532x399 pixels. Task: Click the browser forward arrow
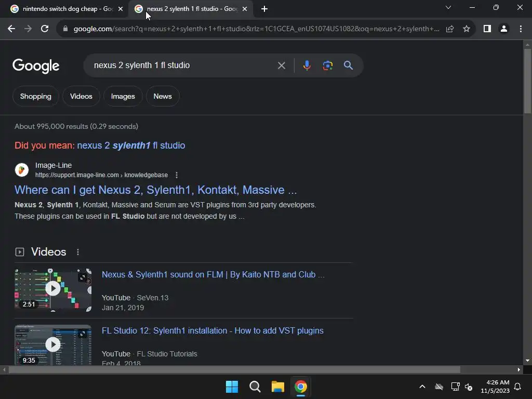click(28, 29)
